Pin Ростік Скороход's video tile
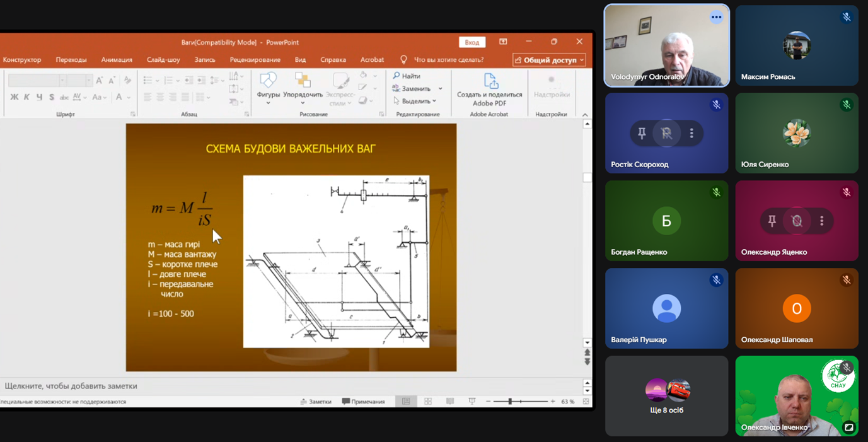 642,133
